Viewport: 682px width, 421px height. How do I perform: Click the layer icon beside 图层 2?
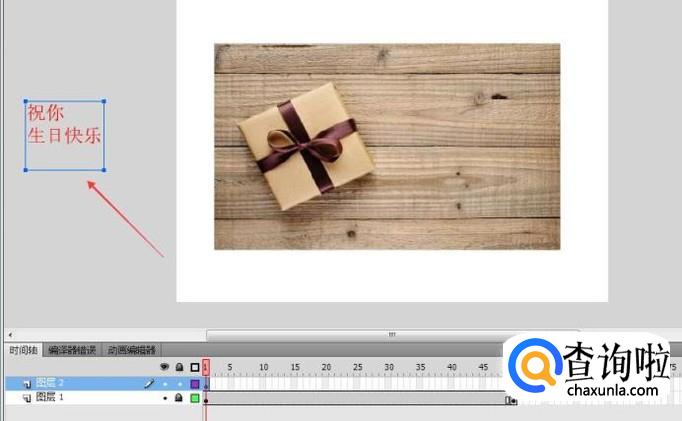click(27, 384)
